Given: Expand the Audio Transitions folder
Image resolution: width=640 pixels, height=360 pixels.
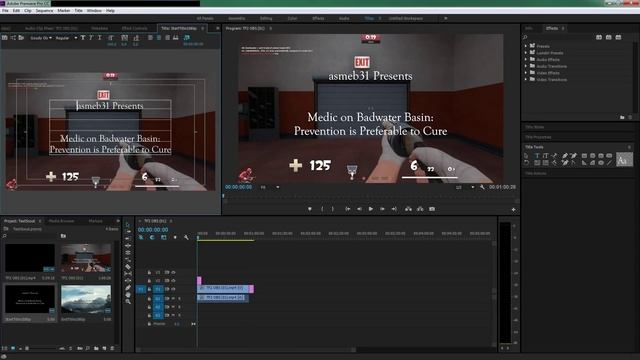Looking at the screenshot, I should coord(526,66).
